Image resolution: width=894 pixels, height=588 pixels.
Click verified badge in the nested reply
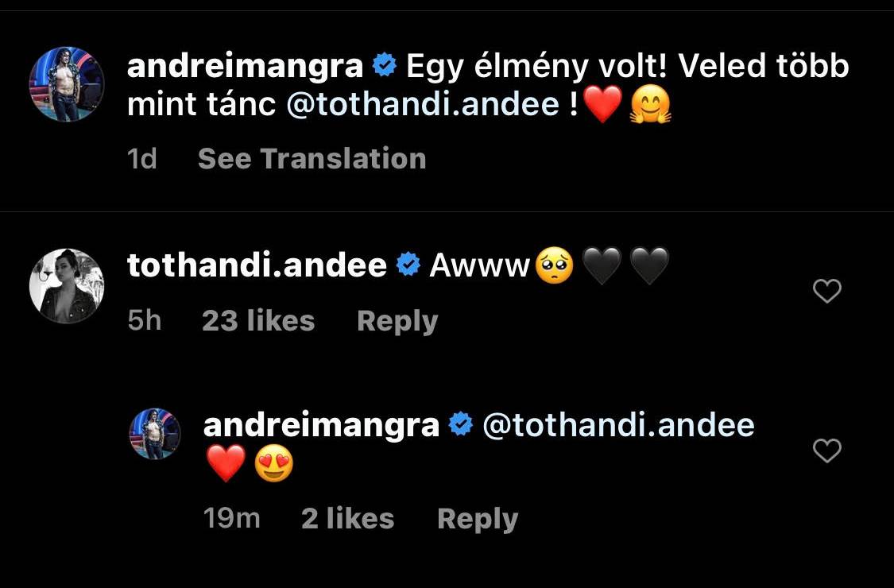tap(461, 424)
